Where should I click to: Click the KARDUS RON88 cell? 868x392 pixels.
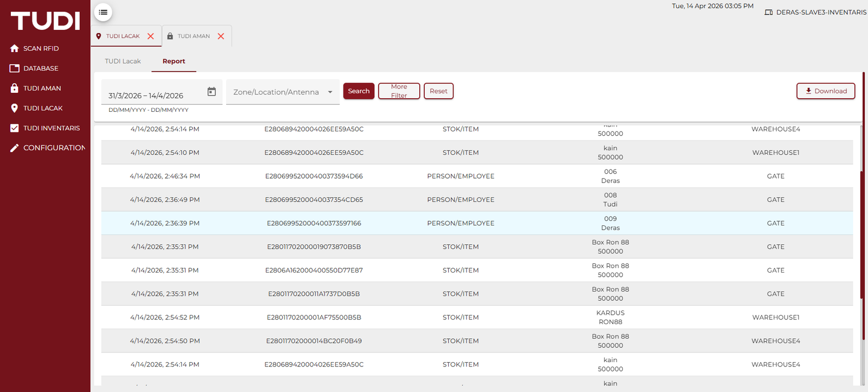pos(610,318)
